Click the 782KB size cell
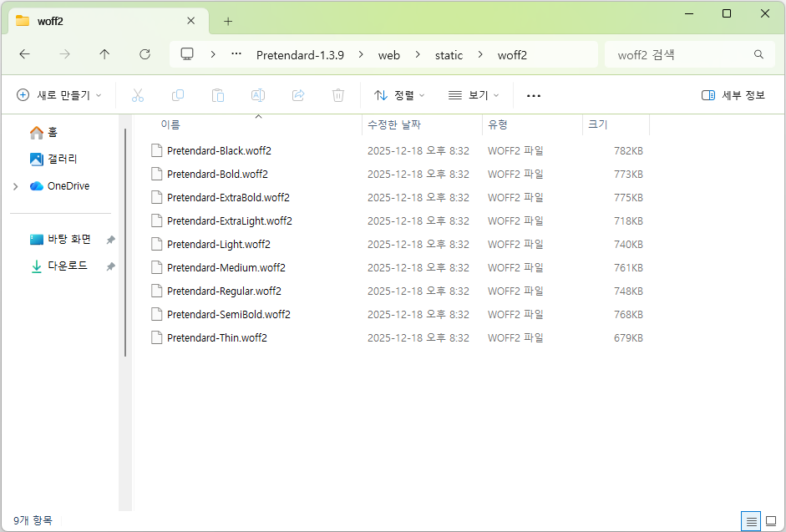This screenshot has width=786, height=532. coord(628,151)
